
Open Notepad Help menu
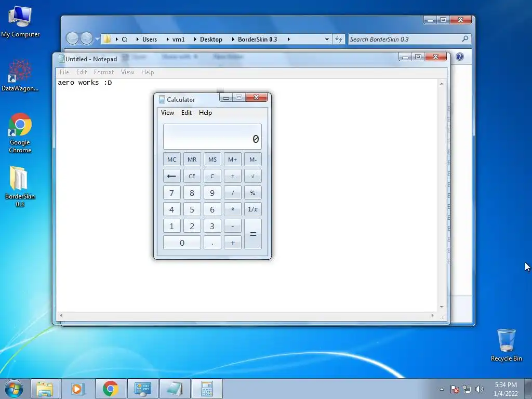click(148, 72)
